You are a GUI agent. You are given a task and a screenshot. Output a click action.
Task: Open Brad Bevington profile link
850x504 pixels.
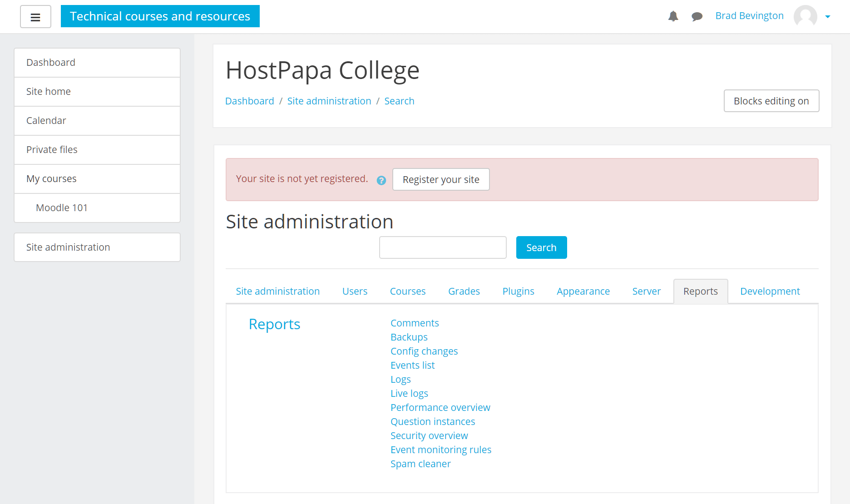(x=749, y=16)
